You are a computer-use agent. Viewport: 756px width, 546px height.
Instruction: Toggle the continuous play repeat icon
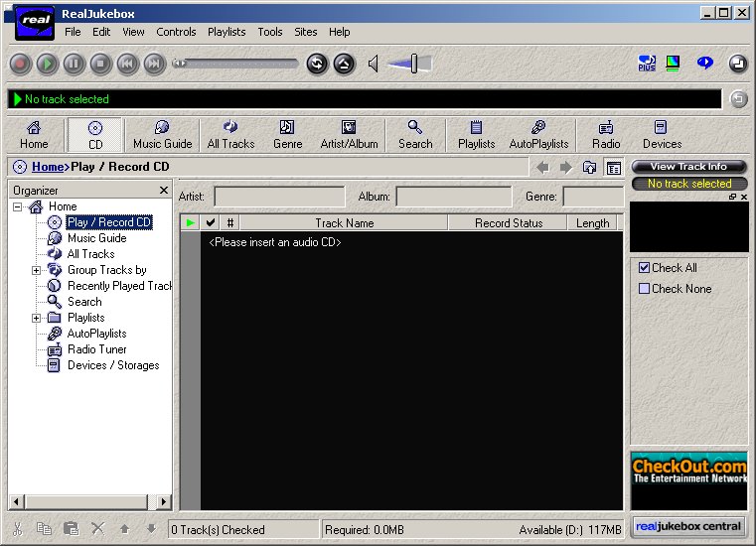click(317, 65)
